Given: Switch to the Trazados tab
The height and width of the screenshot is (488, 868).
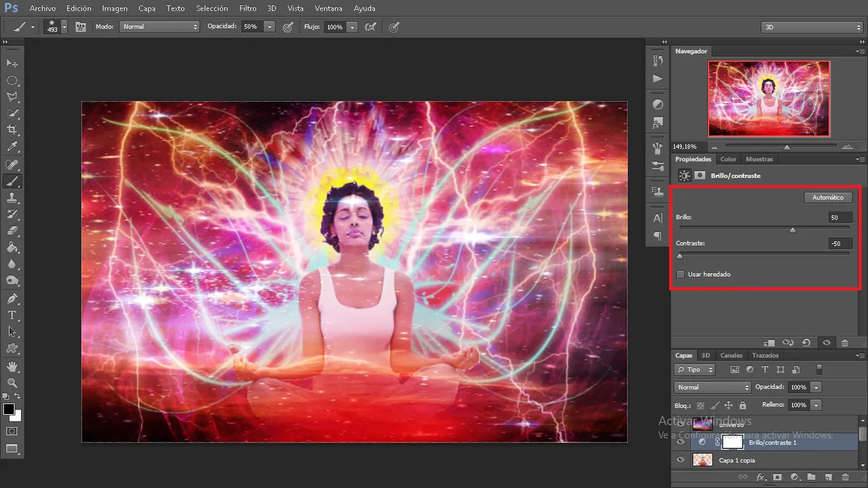Looking at the screenshot, I should (765, 355).
